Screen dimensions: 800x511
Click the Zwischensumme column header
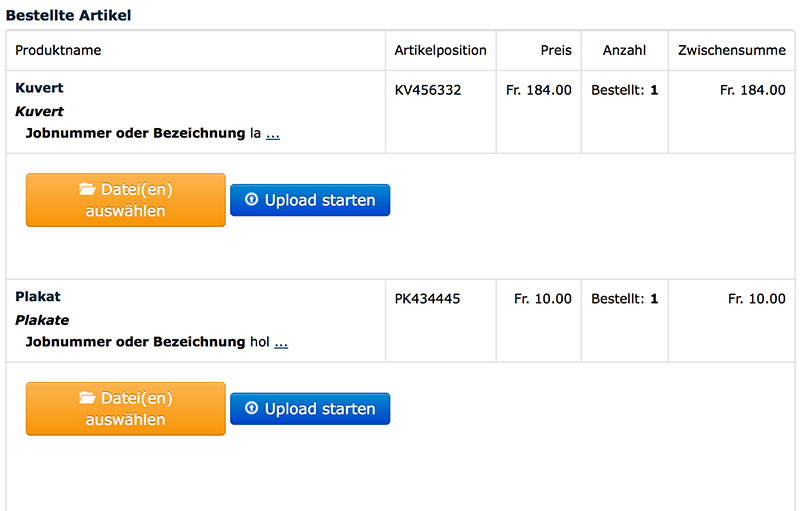click(732, 50)
